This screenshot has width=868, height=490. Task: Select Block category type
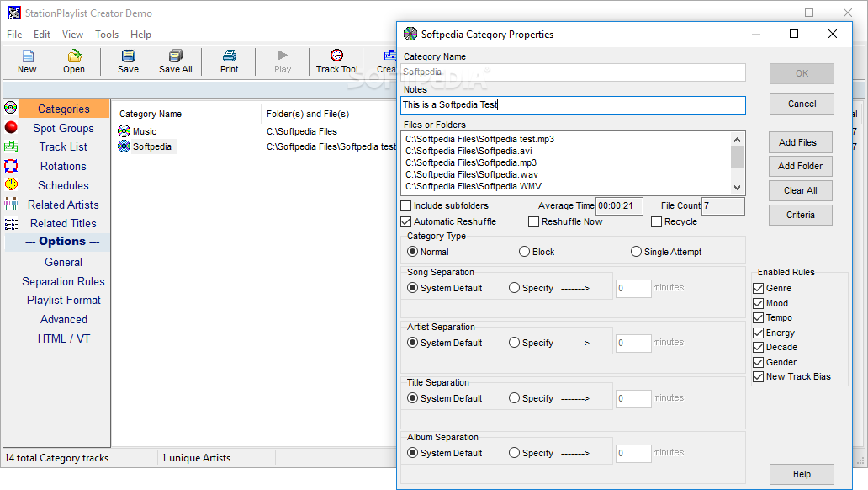(x=524, y=252)
